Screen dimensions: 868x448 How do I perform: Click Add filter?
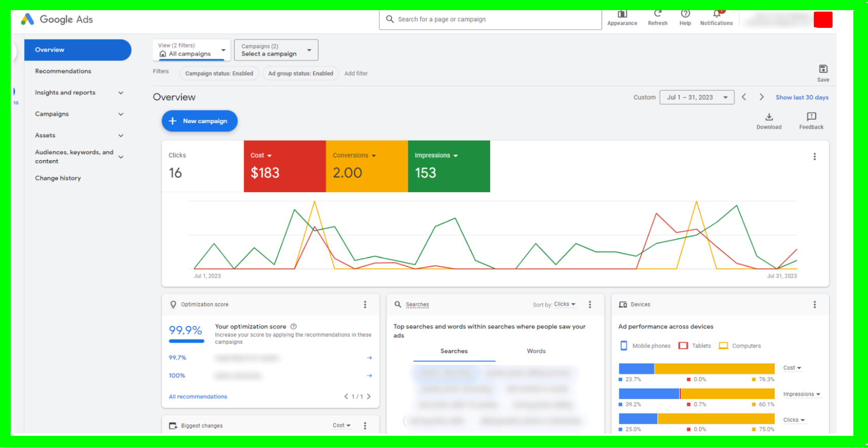(356, 73)
